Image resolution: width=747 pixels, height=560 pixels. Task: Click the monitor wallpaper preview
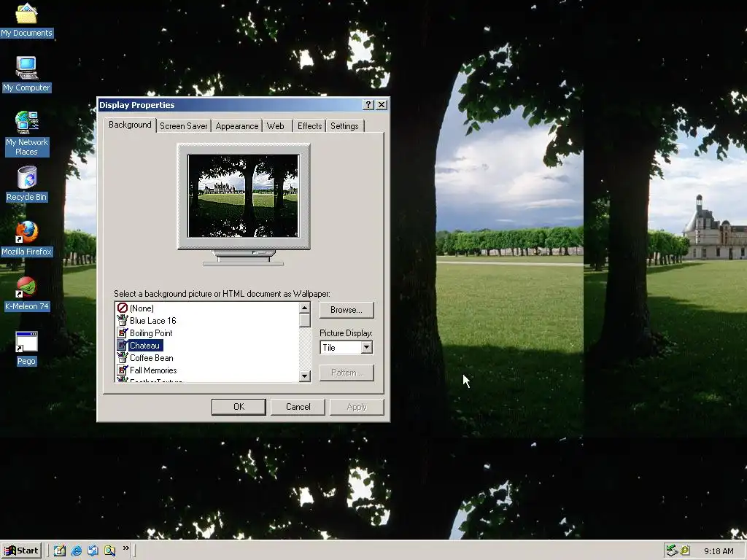click(244, 195)
